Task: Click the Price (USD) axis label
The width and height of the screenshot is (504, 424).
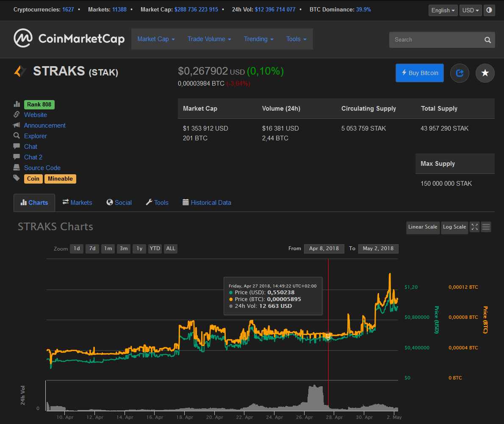Action: click(x=437, y=320)
